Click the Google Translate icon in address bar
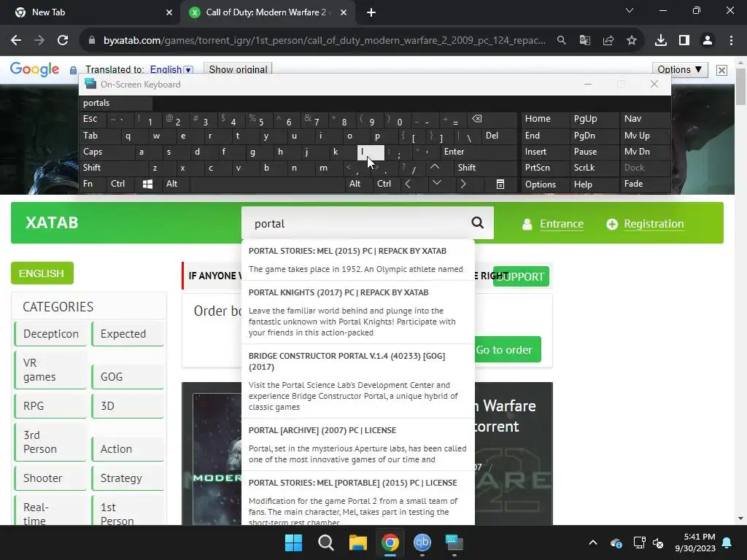The width and height of the screenshot is (747, 560). point(585,41)
